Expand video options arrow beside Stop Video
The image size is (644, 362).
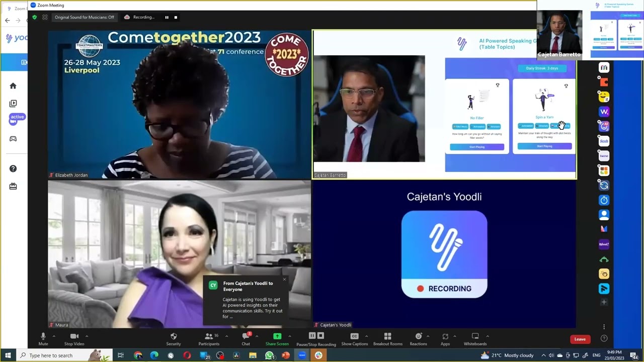click(87, 336)
